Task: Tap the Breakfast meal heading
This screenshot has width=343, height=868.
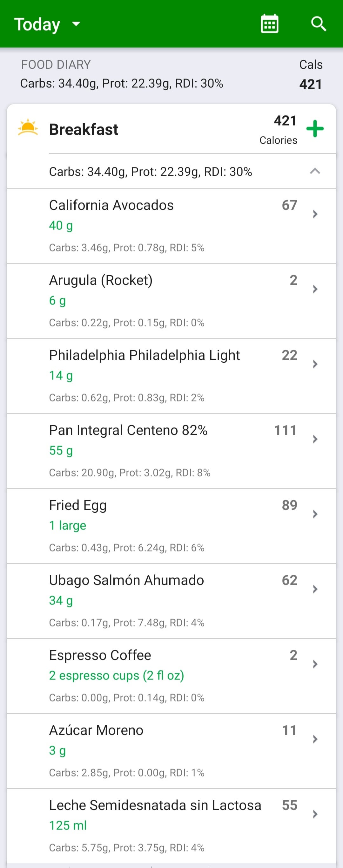Action: tap(84, 129)
